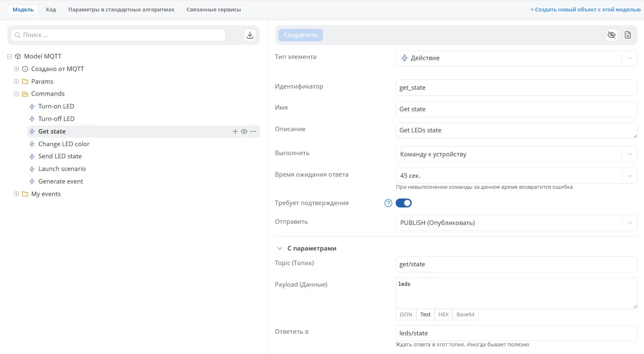Click the download icon beside the search box
Screen dimensions: 644x354
click(250, 35)
